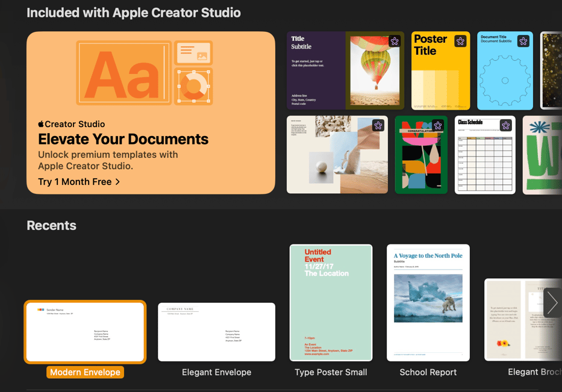This screenshot has height=392, width=562.
Task: Select the Modern Envelope template thumbnail
Action: click(x=86, y=332)
